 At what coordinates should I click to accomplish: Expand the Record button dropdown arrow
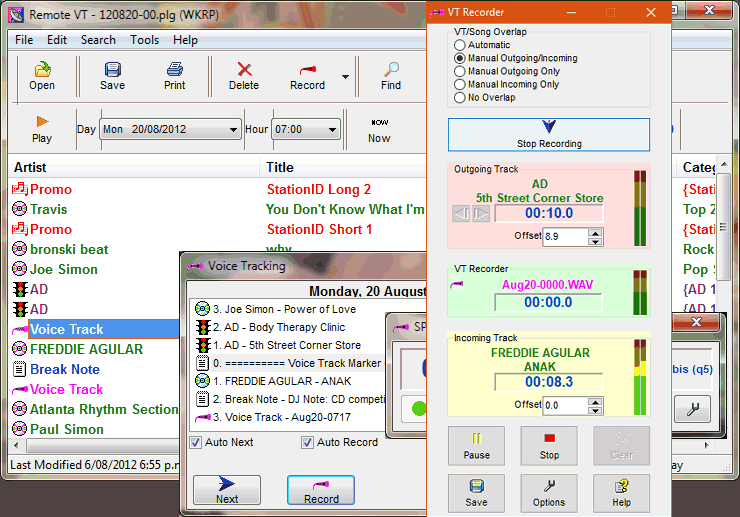coord(345,76)
